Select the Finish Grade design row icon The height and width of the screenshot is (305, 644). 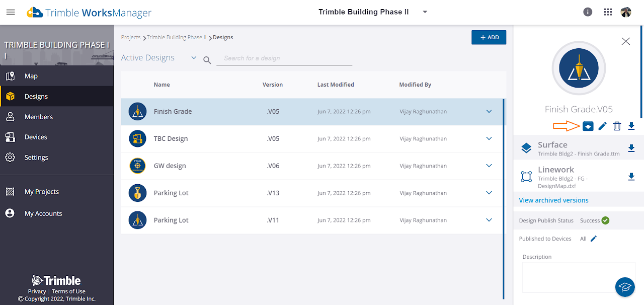point(137,111)
